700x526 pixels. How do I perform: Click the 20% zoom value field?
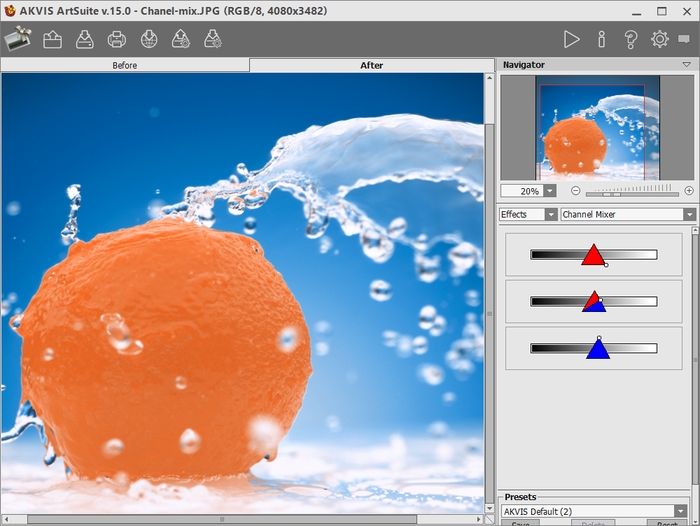(521, 191)
